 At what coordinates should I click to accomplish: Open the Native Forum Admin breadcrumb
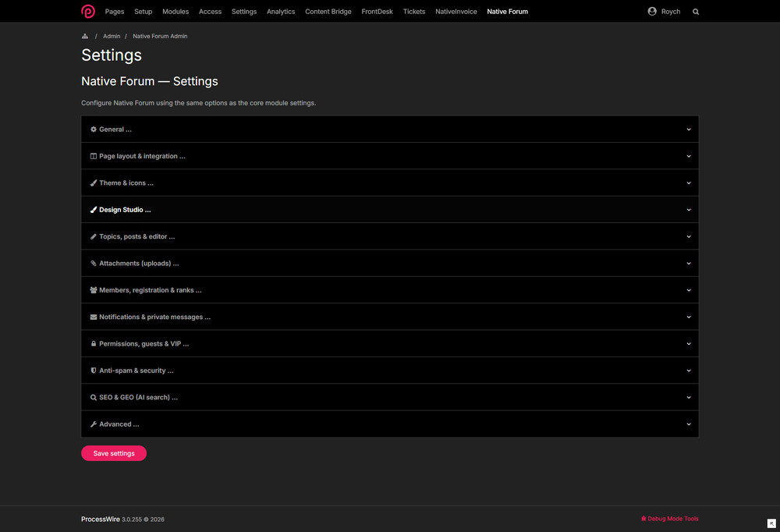point(160,37)
